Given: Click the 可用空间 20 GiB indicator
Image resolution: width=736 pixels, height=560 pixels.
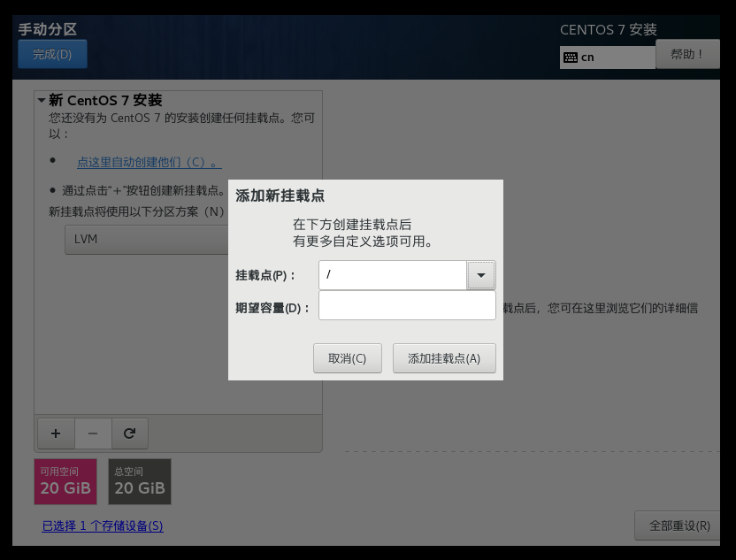Looking at the screenshot, I should coord(65,481).
